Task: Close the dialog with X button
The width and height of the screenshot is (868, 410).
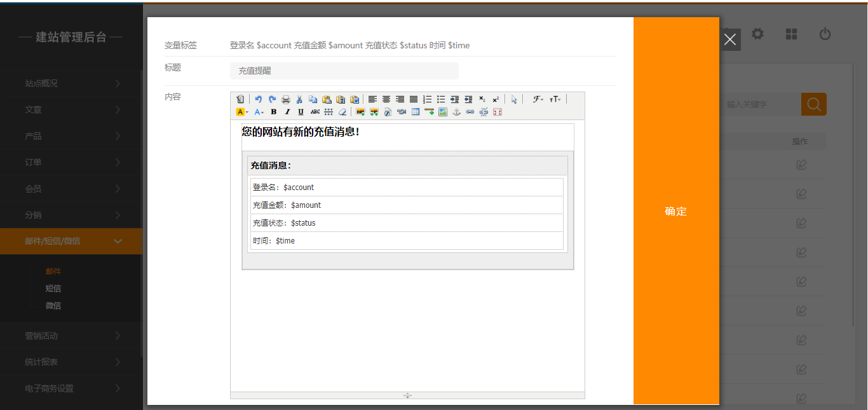Action: 730,40
